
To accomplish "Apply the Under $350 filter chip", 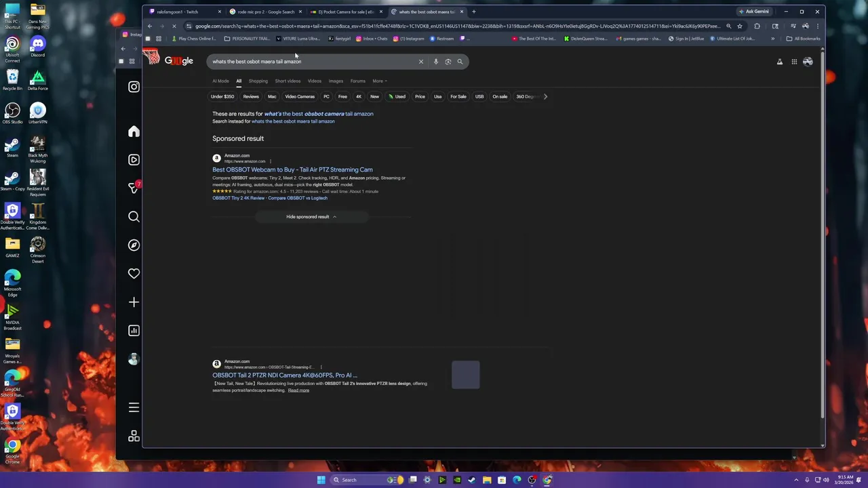I will tap(222, 97).
